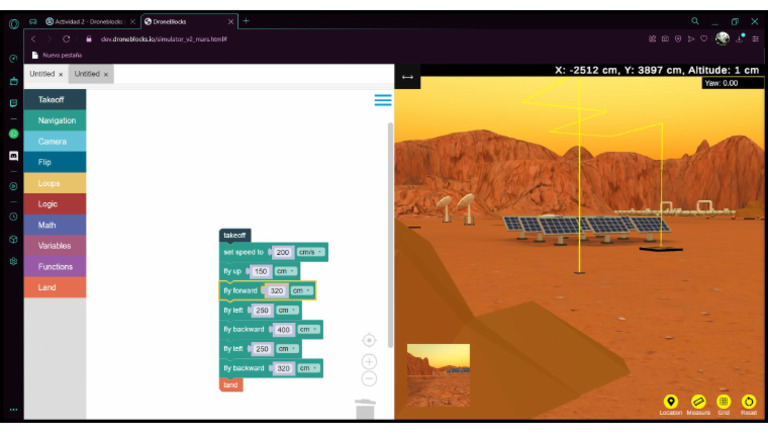This screenshot has height=433, width=768.
Task: Center the workspace with crosshair icon
Action: click(369, 340)
